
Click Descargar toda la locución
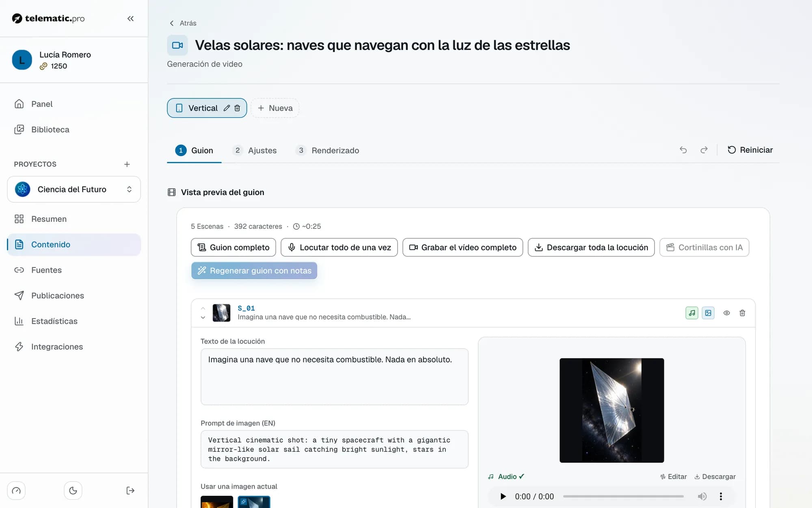click(x=591, y=247)
